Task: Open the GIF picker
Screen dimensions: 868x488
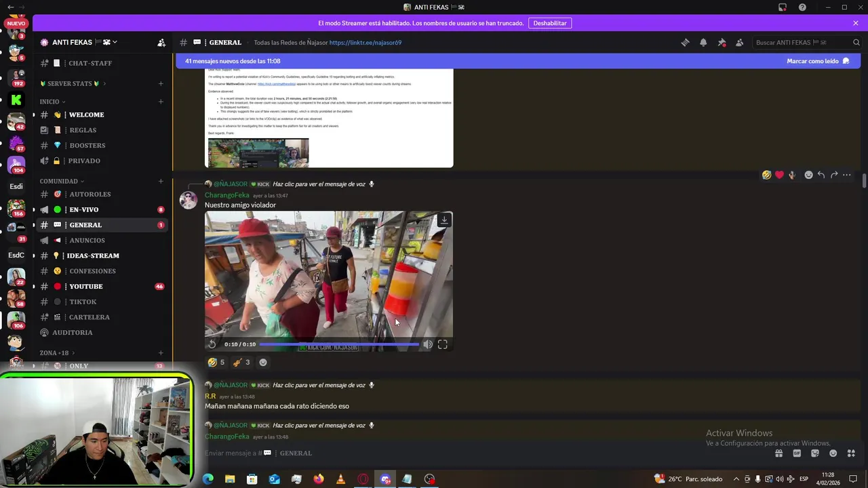Action: click(797, 453)
